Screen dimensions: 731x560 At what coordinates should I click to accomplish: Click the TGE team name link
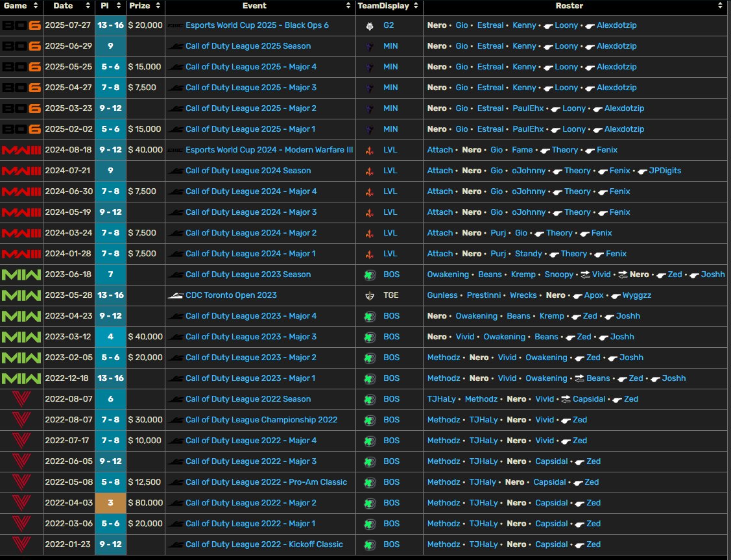390,295
